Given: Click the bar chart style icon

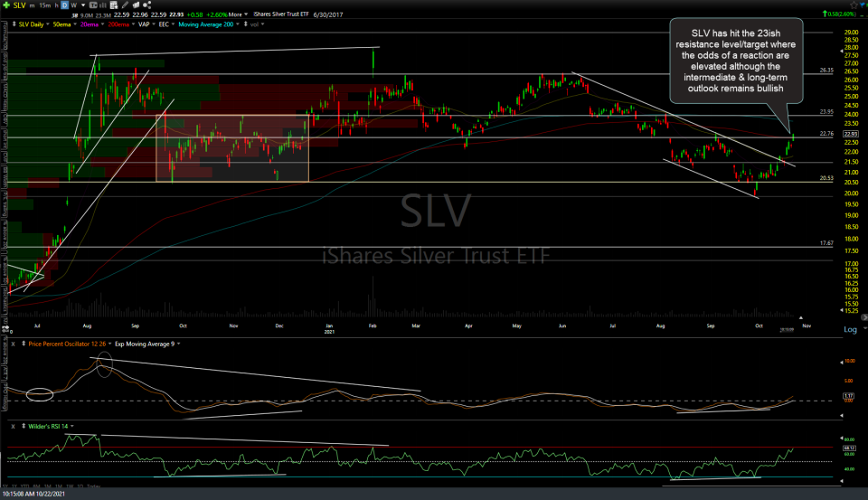Looking at the screenshot, I should coord(102,5).
